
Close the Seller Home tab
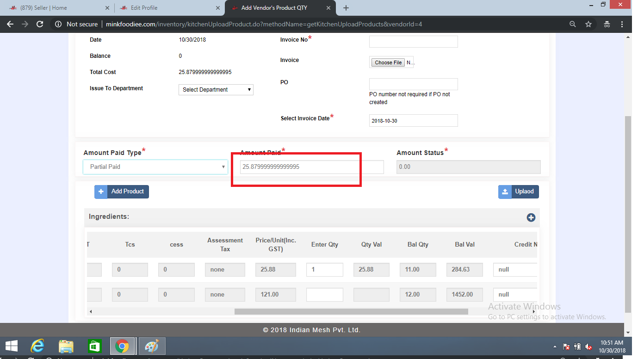coord(107,8)
